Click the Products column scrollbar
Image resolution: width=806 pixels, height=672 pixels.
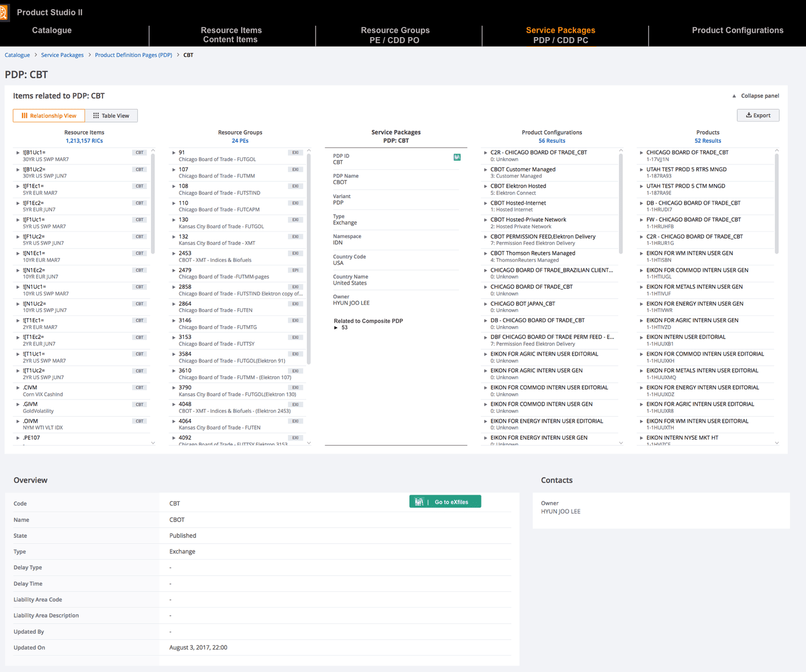click(x=777, y=204)
